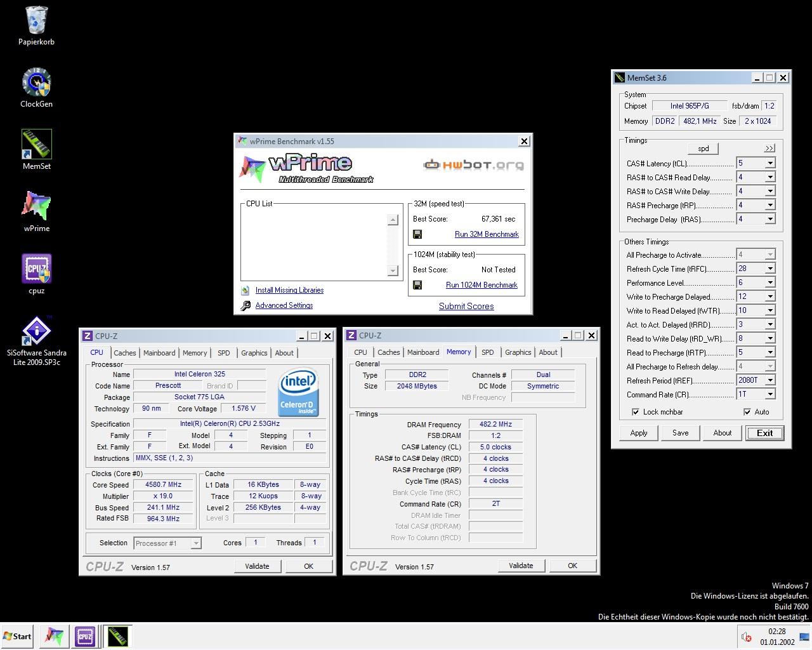Click the About button in MemSet
Viewport: 812px width, 650px height.
[x=723, y=433]
